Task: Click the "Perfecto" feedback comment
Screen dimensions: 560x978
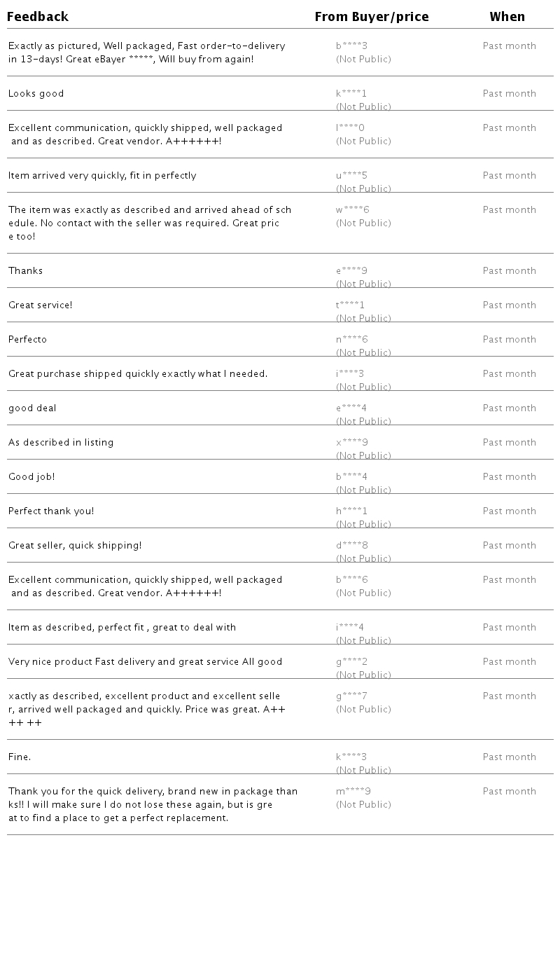Action: [x=28, y=340]
